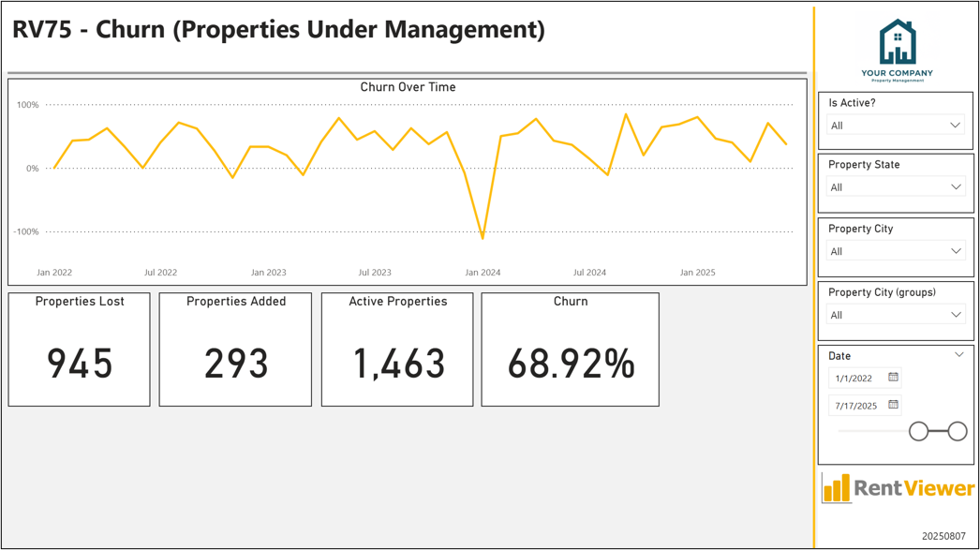Select the right handle of date slider
This screenshot has height=550, width=980.
(958, 431)
